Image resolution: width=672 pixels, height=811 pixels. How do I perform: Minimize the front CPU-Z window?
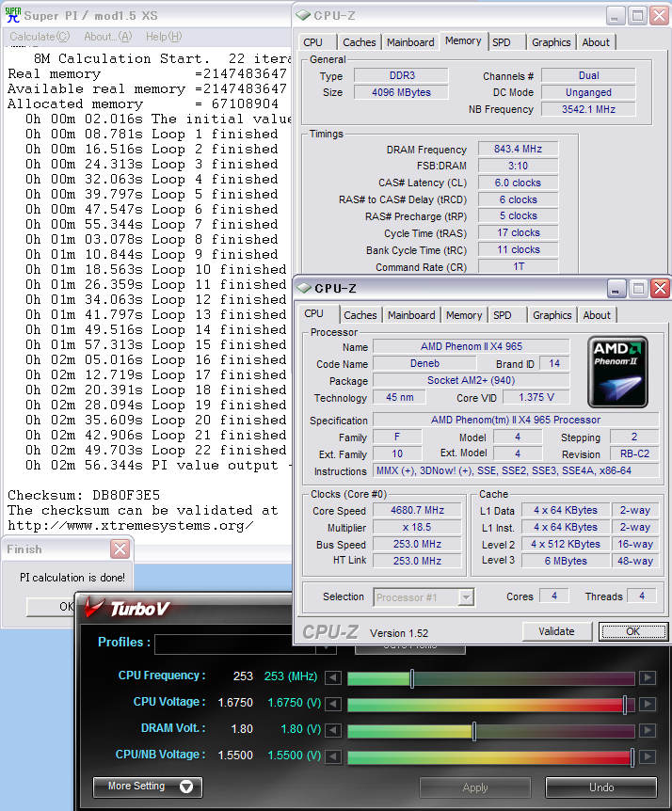(616, 288)
